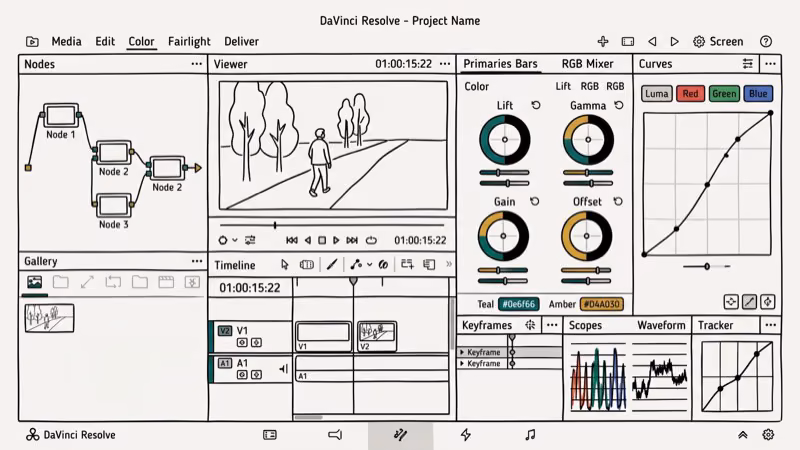The image size is (800, 450).
Task: Play the clip in reverse
Action: pyautogui.click(x=308, y=240)
